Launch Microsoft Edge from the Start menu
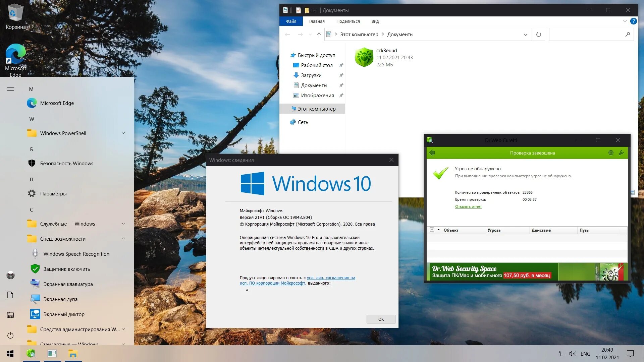The image size is (644, 362). (57, 103)
